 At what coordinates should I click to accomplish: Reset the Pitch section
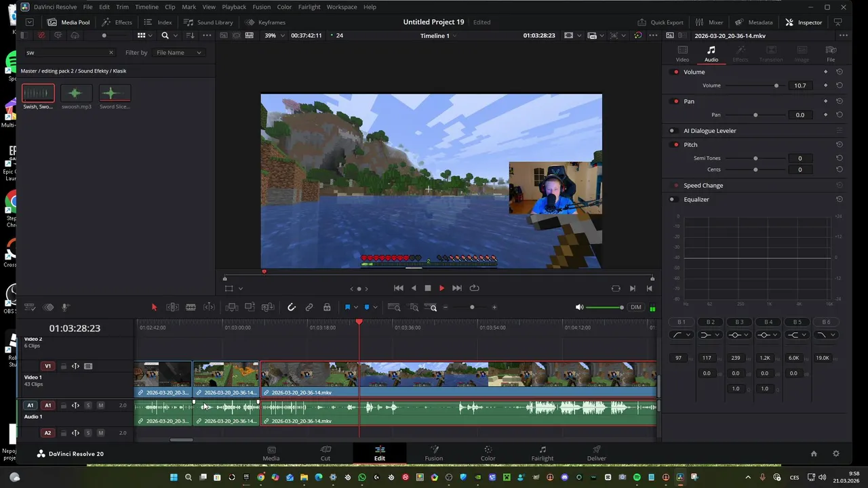click(x=839, y=144)
